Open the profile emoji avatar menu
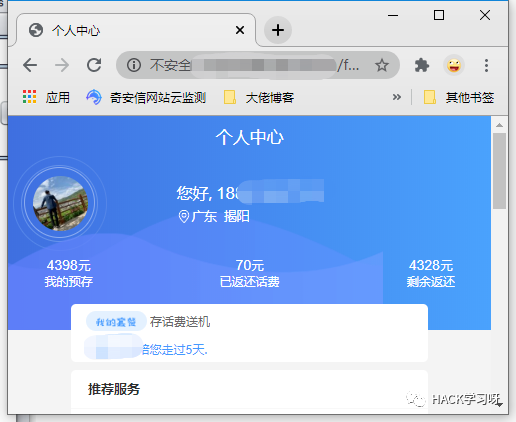This screenshot has height=422, width=516. point(454,65)
